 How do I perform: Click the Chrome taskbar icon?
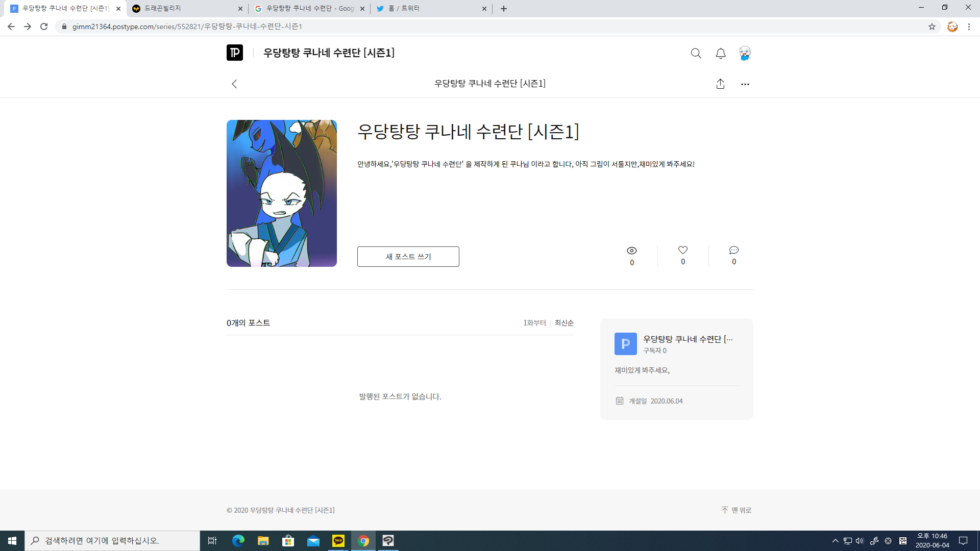click(x=363, y=541)
